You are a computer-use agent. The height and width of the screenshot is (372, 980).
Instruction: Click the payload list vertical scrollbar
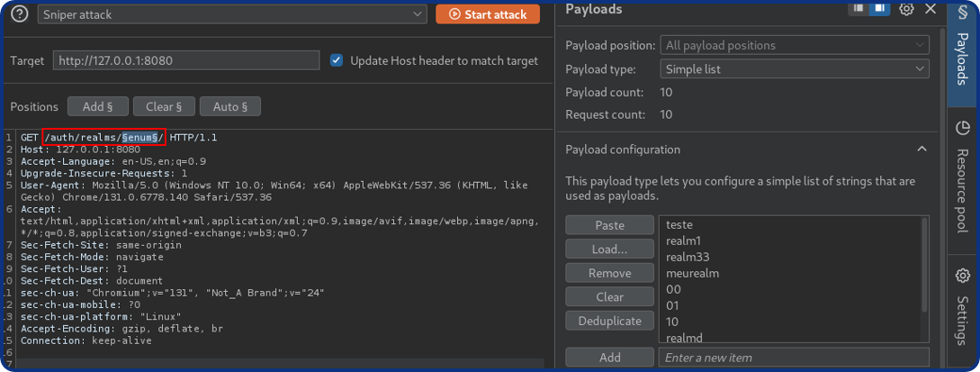(924, 270)
